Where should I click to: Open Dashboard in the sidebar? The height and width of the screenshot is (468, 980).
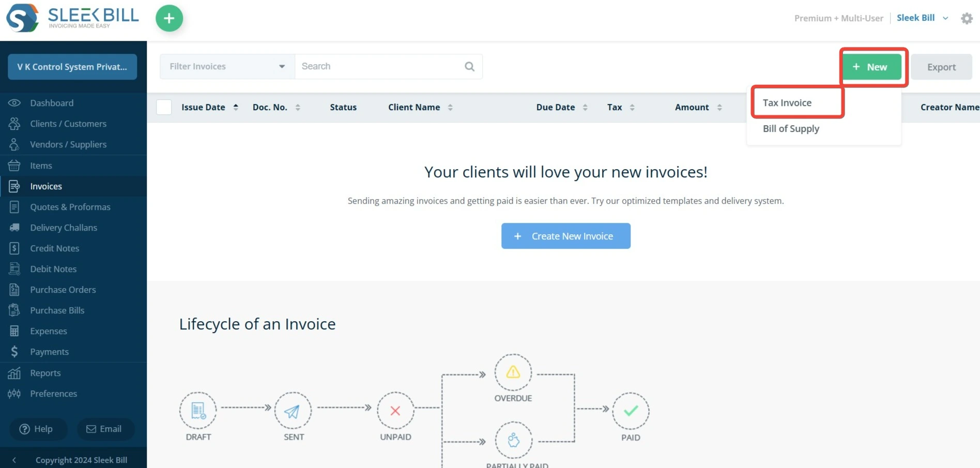coord(52,103)
